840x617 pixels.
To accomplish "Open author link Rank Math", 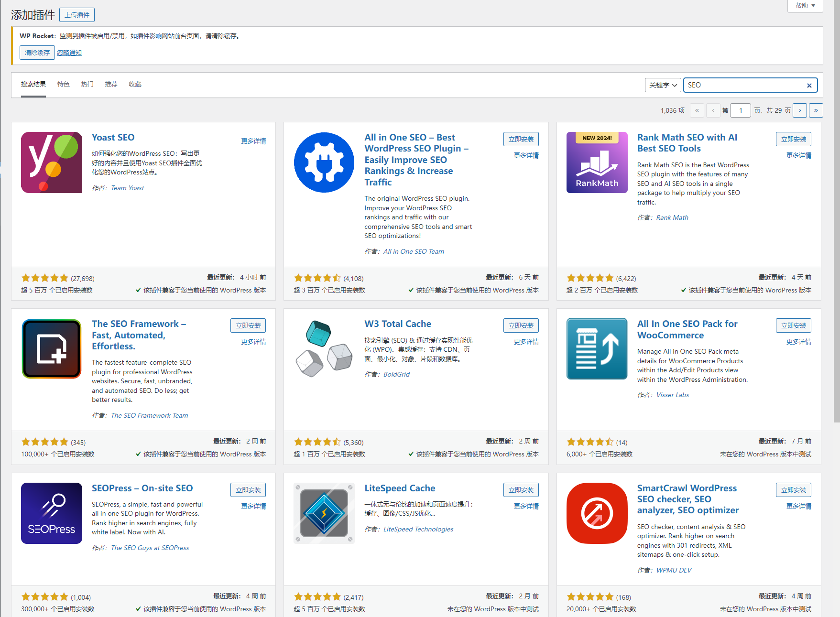I will 672,218.
